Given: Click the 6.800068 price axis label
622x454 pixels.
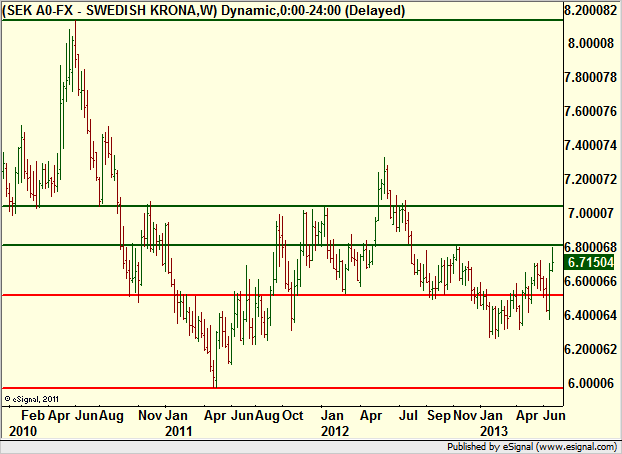Looking at the screenshot, I should (591, 247).
